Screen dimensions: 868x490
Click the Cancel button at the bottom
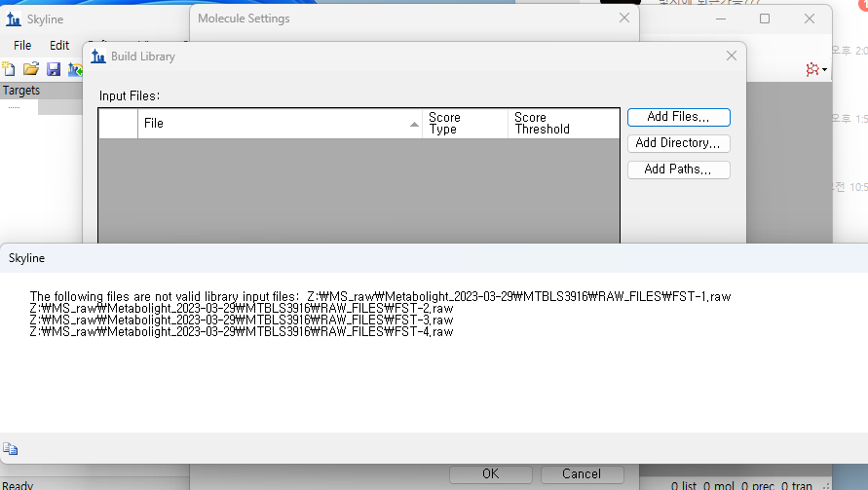(582, 474)
